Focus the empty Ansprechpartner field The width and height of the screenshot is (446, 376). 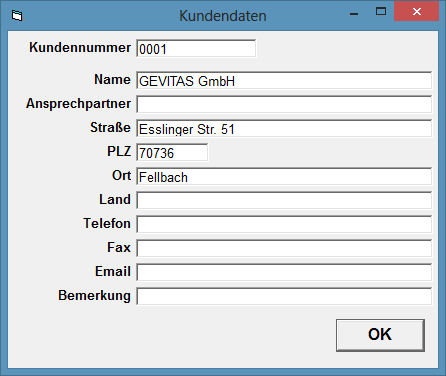pos(284,104)
